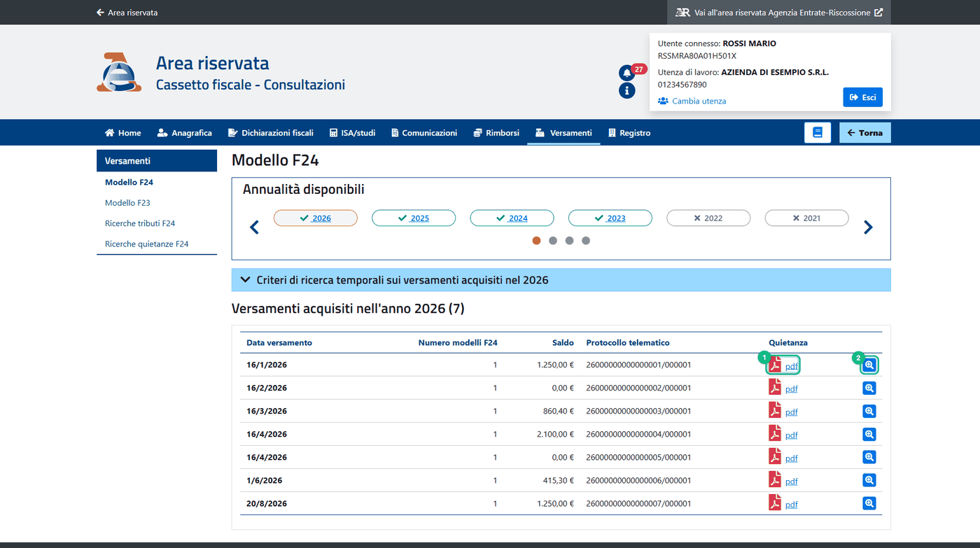Open Modello F23 in the sidebar
The image size is (980, 548).
coord(127,203)
